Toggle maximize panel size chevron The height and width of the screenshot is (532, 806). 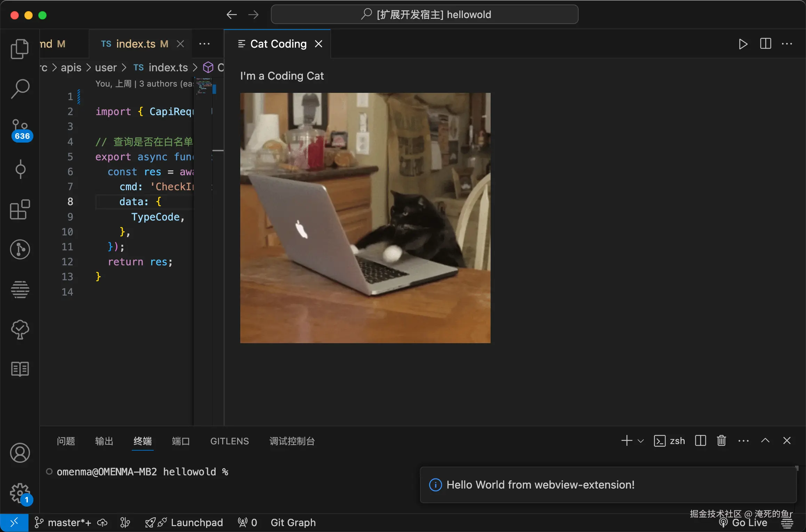coord(765,441)
